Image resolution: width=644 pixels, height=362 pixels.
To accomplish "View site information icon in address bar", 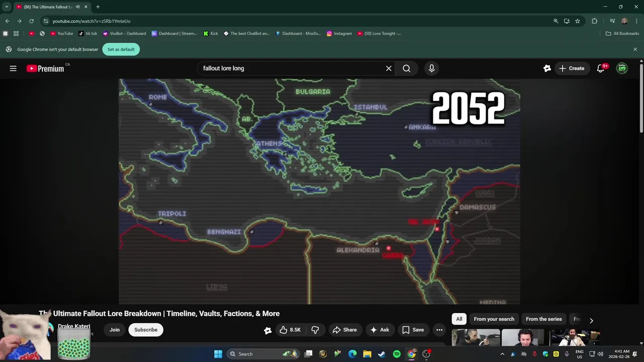I will (x=46, y=21).
